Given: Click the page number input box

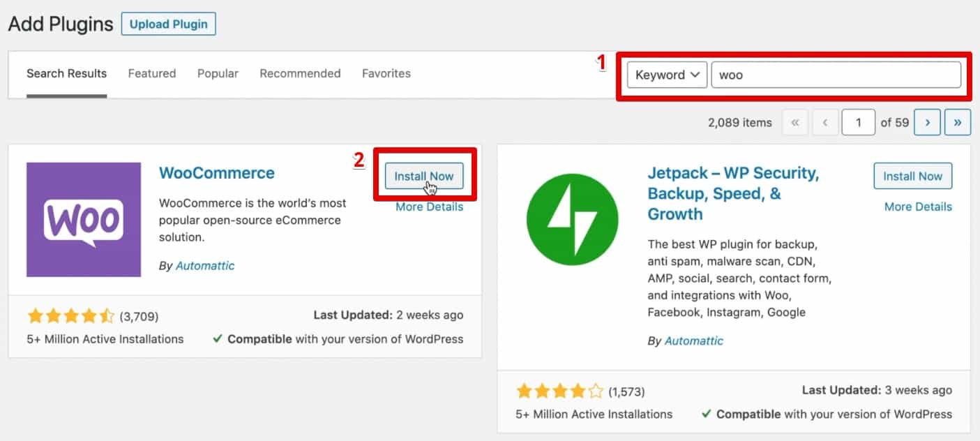Looking at the screenshot, I should point(858,121).
